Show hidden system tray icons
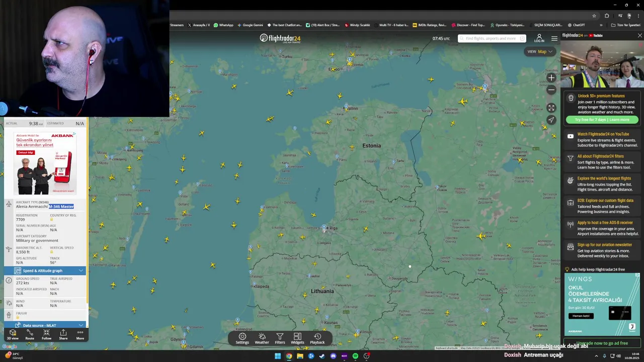This screenshot has width=644, height=362. pos(597,356)
